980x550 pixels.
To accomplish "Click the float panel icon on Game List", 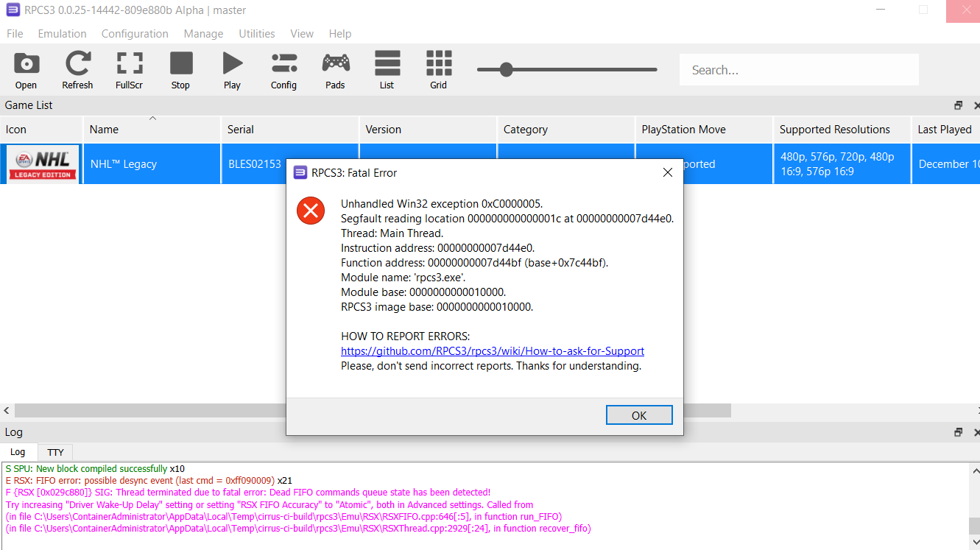I will (958, 105).
